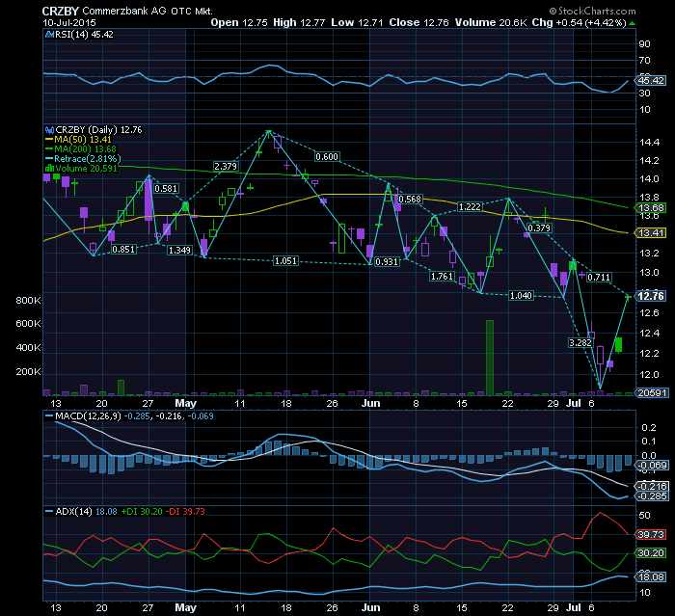Image resolution: width=675 pixels, height=616 pixels.
Task: Click the Volume 20,591 legend entry
Action: (x=86, y=169)
